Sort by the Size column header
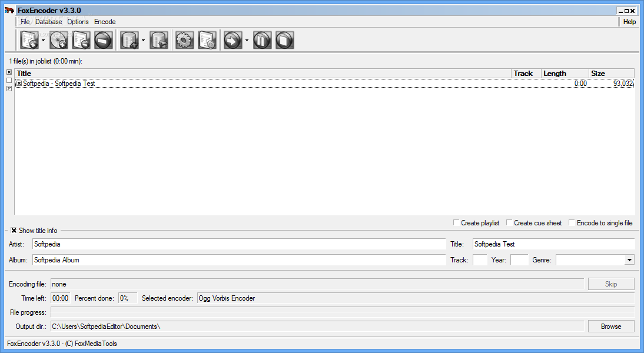 pyautogui.click(x=612, y=74)
